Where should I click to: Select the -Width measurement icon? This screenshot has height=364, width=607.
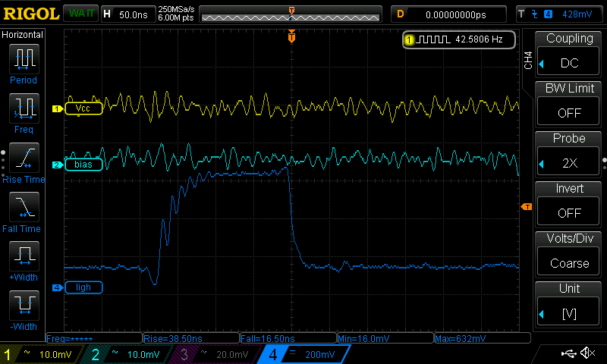point(24,305)
